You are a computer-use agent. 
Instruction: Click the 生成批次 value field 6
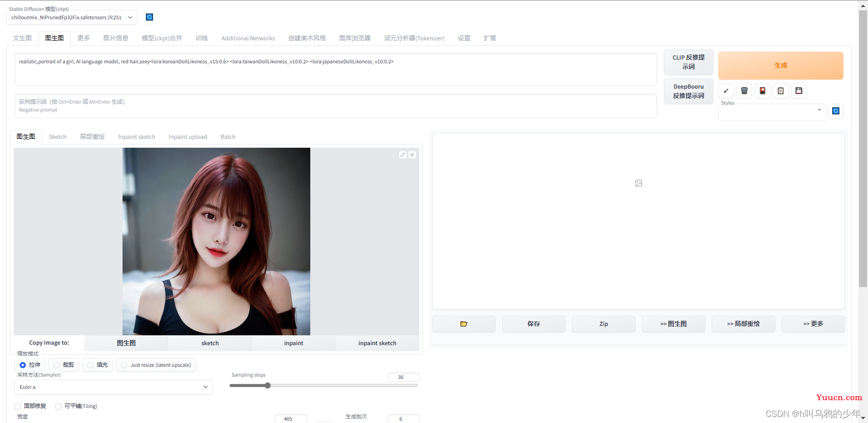tap(403, 419)
